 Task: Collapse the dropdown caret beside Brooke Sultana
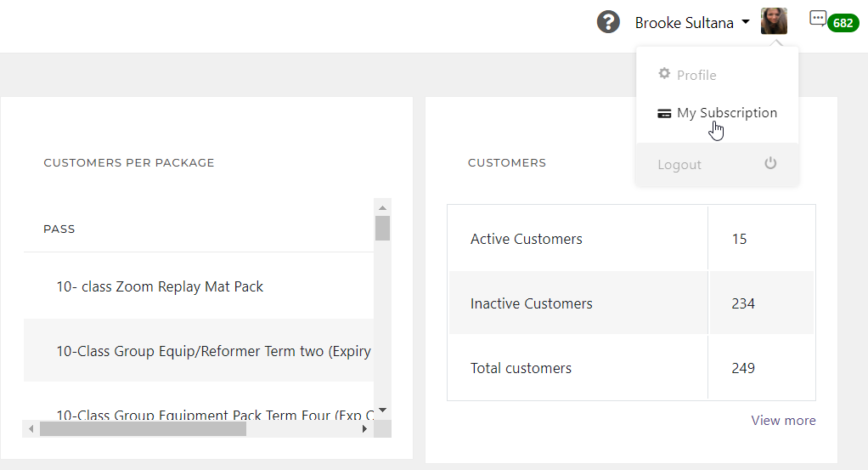(746, 22)
